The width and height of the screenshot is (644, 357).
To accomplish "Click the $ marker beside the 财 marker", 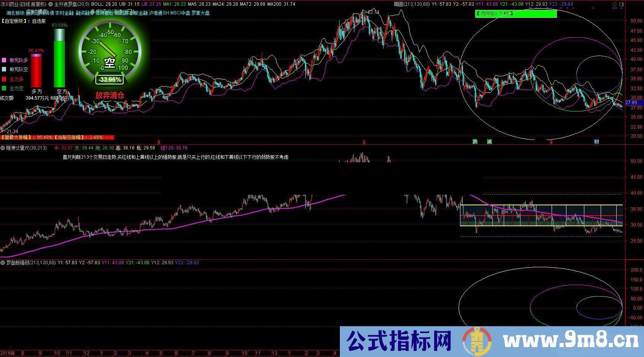I will tap(551, 142).
